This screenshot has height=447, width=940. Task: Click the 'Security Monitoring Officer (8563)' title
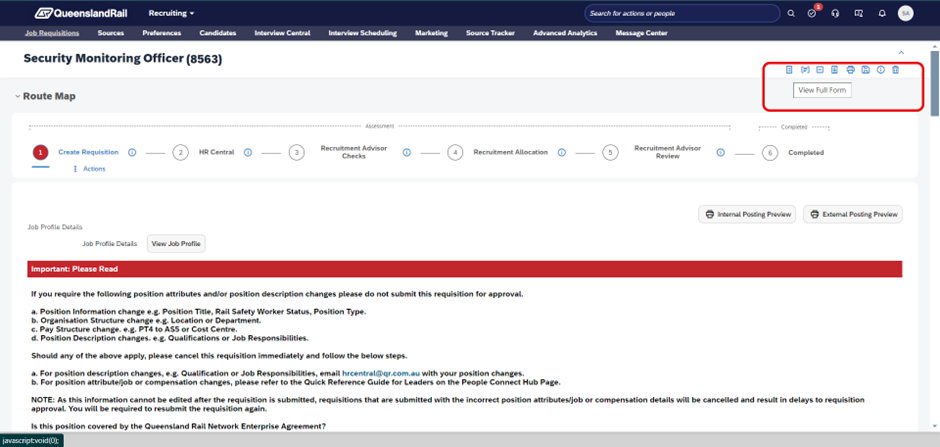pos(123,59)
